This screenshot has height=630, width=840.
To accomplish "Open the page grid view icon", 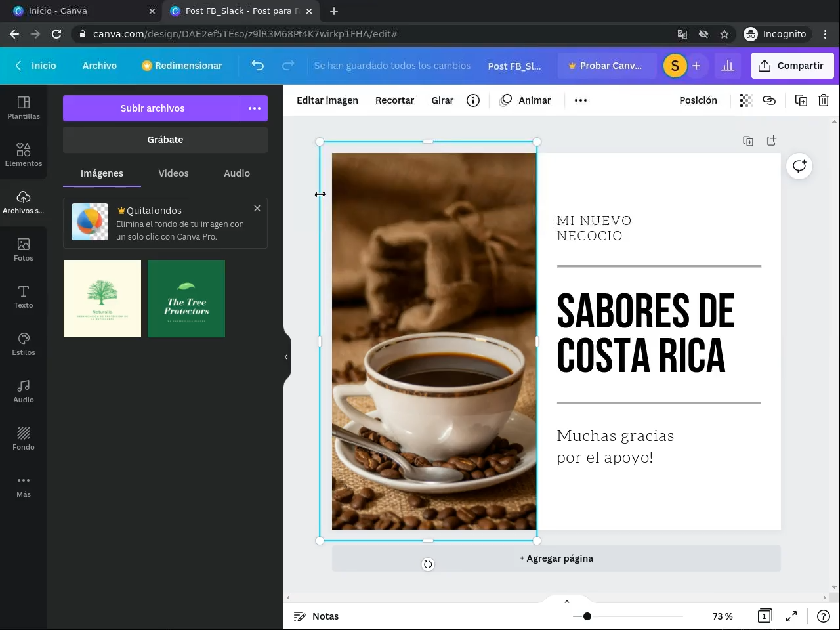I will point(765,616).
